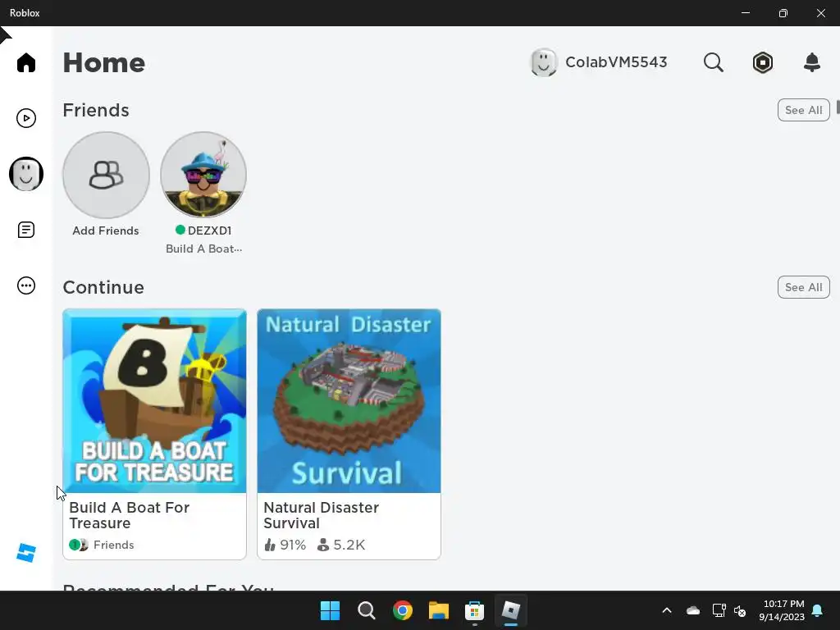Open DEZXD1 friend avatar
This screenshot has width=840, height=630.
(203, 175)
